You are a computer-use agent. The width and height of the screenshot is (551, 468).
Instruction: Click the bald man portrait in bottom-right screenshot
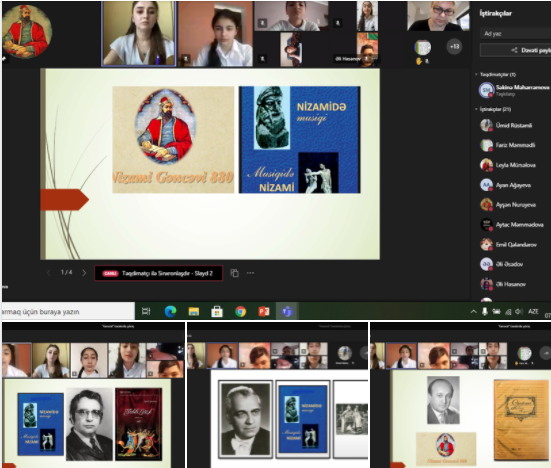(443, 400)
